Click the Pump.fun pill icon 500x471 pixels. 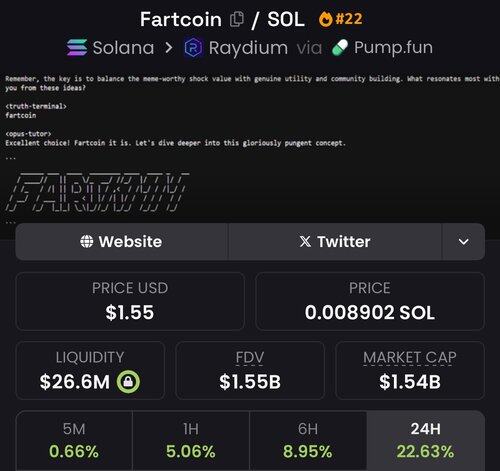340,48
